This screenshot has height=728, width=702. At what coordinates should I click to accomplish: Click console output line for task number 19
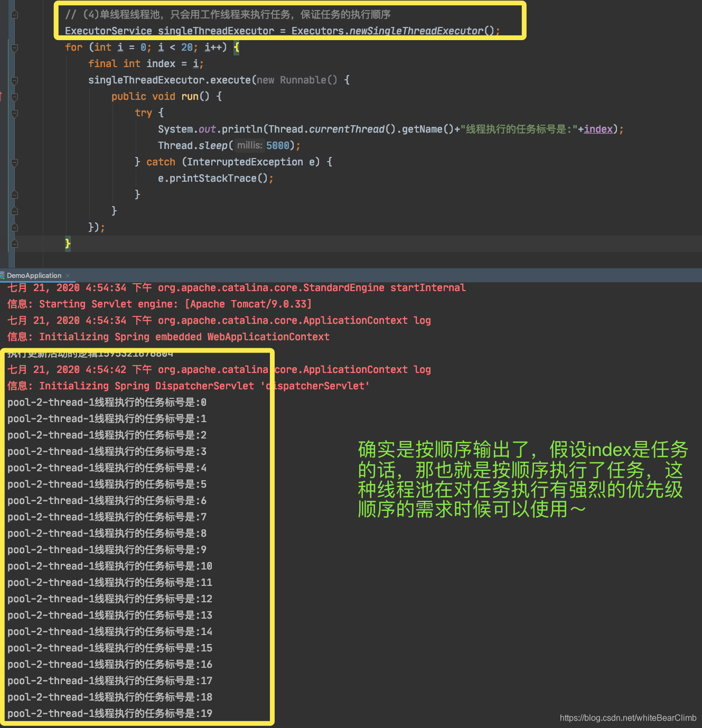coord(110,714)
